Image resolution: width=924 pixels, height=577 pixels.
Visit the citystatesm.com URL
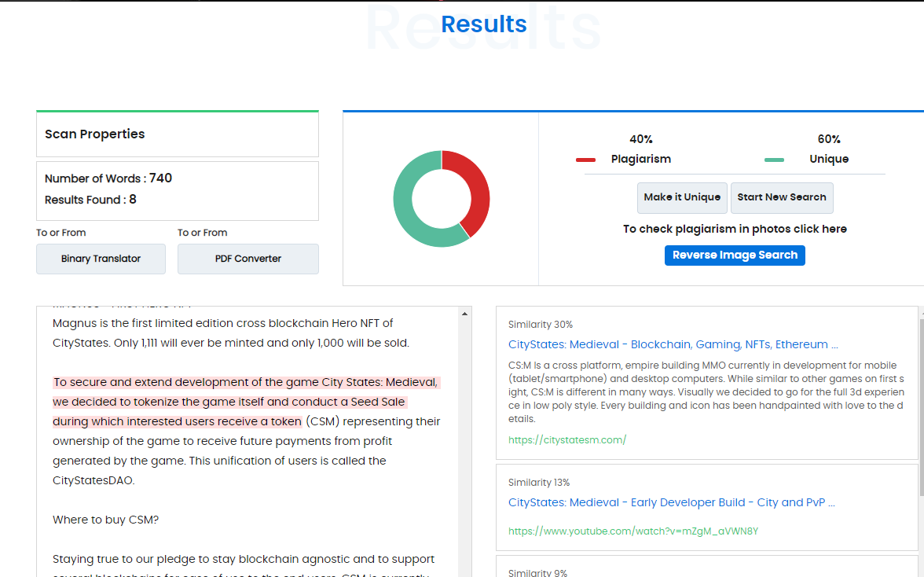click(567, 439)
